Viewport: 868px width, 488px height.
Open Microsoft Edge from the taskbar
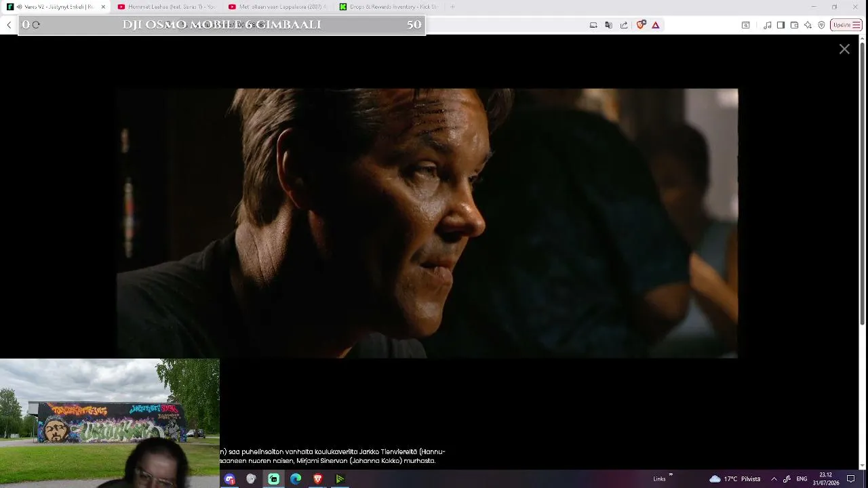[296, 479]
